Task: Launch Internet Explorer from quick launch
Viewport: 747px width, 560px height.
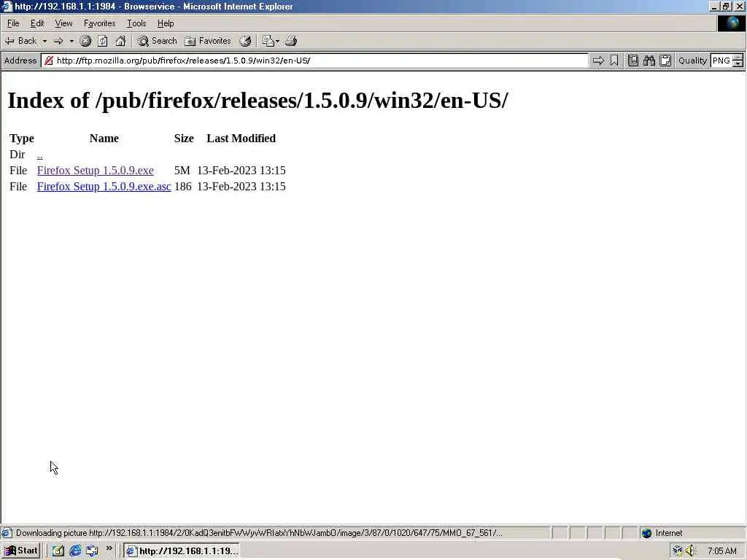Action: pyautogui.click(x=75, y=551)
